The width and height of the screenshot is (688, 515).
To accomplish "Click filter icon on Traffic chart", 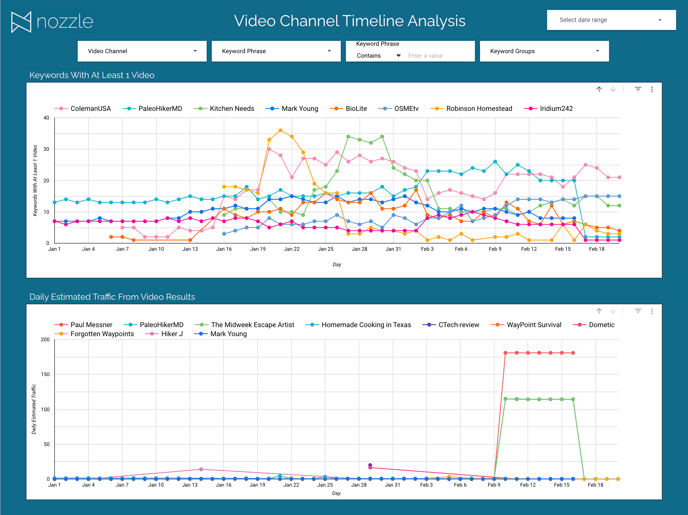I will click(x=638, y=311).
